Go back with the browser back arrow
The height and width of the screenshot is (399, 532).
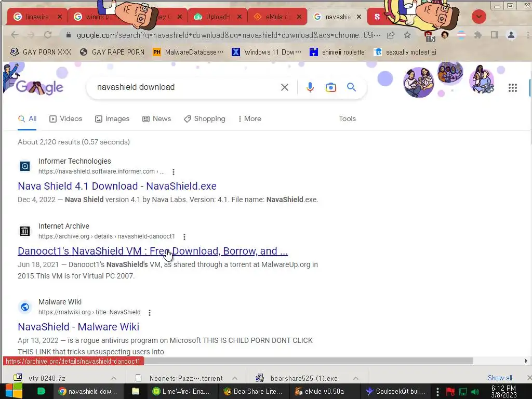(x=15, y=35)
